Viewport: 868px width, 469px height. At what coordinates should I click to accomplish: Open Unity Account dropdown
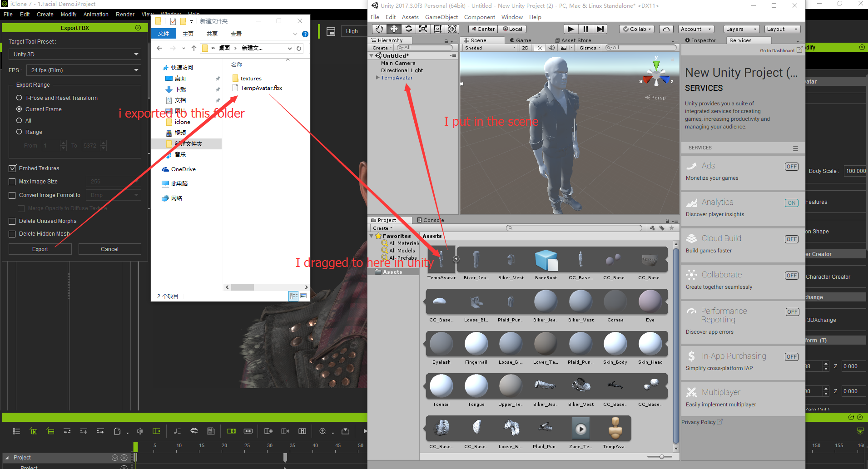point(695,29)
